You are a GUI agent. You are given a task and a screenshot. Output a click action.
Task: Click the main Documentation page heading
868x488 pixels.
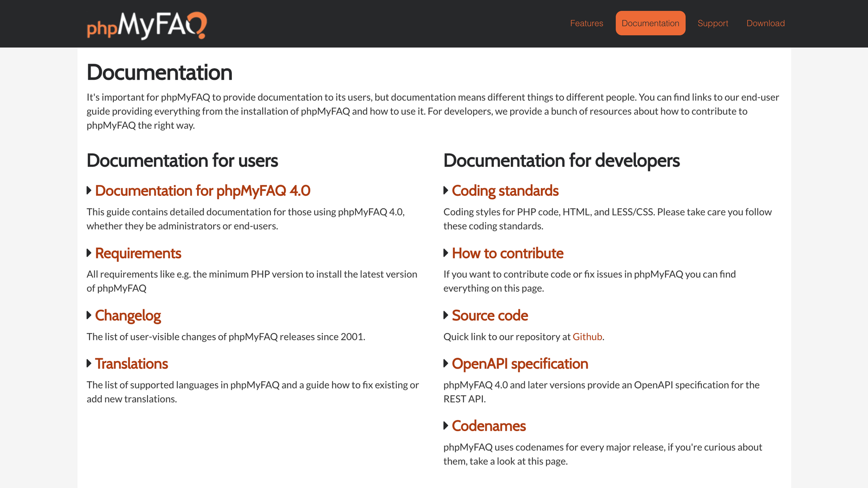coord(160,73)
